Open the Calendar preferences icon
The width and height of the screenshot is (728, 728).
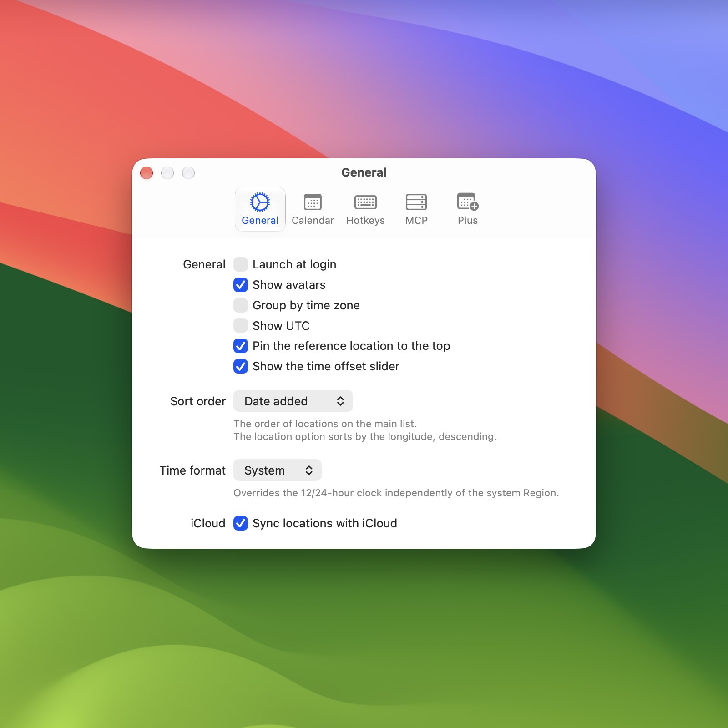[x=313, y=209]
